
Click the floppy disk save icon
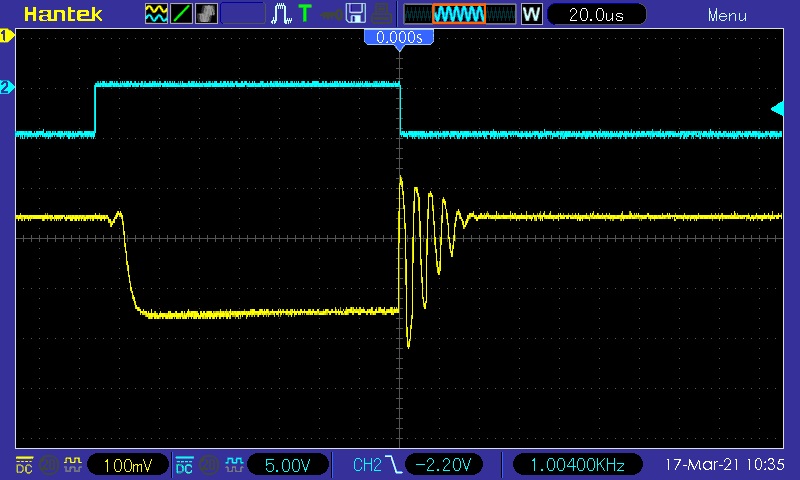(356, 14)
